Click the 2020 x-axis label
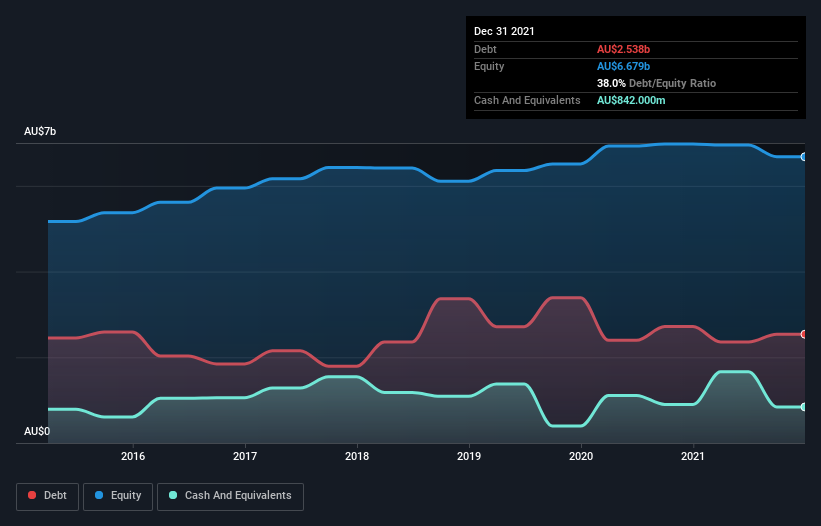821x526 pixels. click(x=581, y=456)
